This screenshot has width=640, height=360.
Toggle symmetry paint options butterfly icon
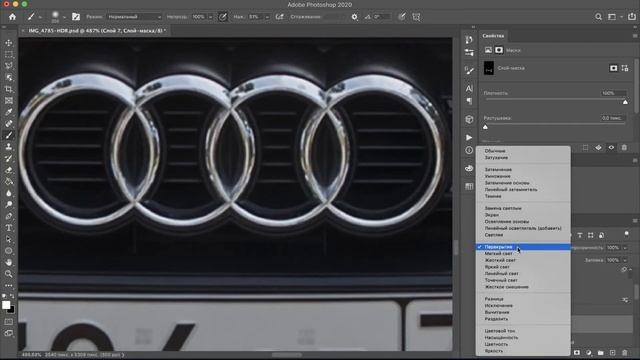416,17
